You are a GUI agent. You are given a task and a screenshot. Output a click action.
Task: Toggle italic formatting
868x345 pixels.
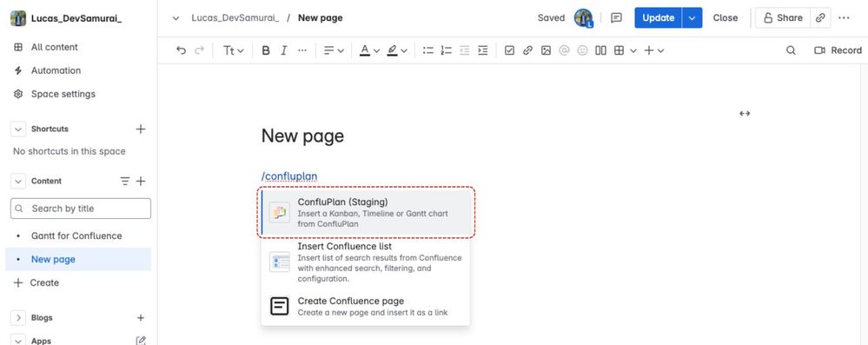283,50
